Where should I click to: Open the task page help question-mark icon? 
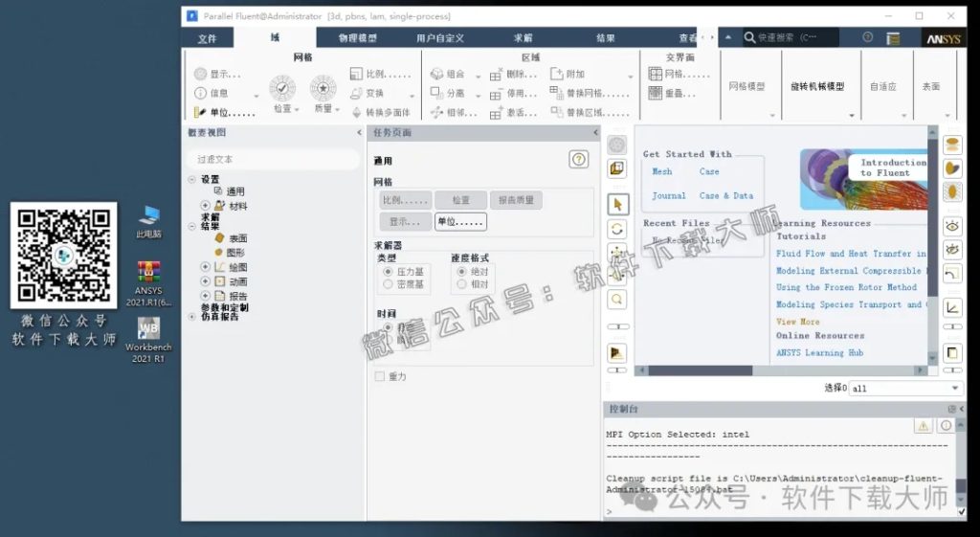579,160
